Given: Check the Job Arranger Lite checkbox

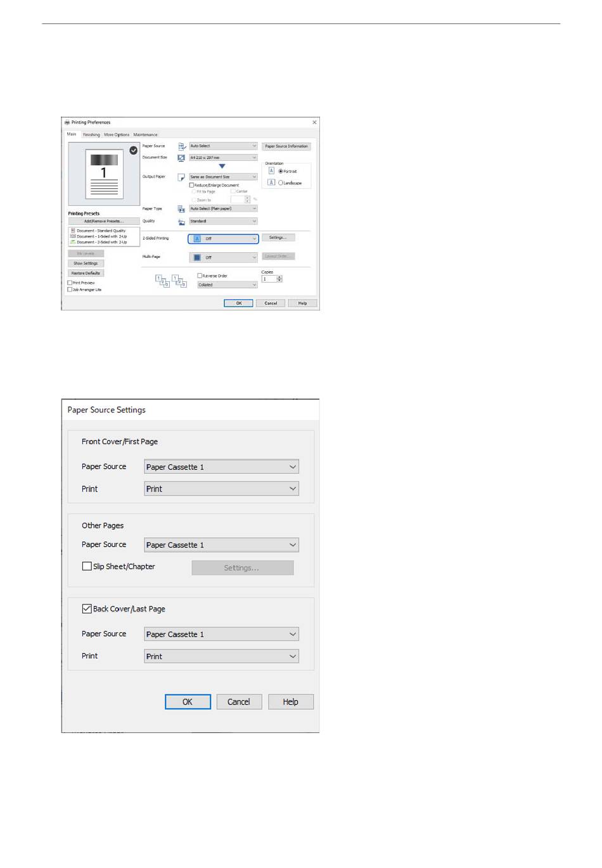Looking at the screenshot, I should (x=70, y=290).
